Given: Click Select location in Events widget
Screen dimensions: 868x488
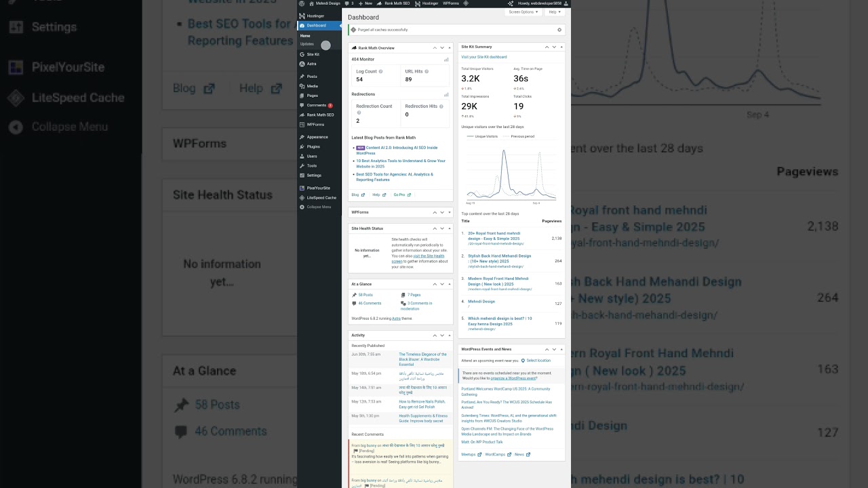Looking at the screenshot, I should pos(538,361).
